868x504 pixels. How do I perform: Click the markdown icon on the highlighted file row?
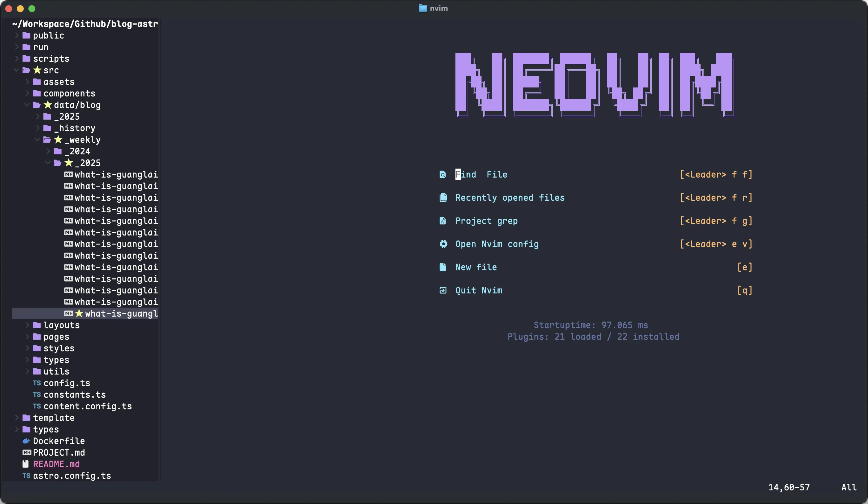coord(69,313)
